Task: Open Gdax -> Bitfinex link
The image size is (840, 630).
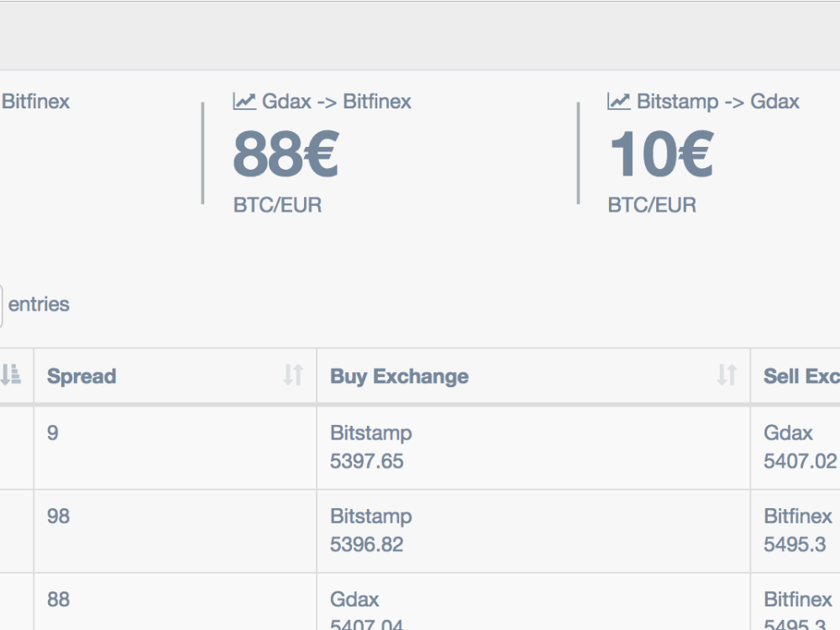Action: pyautogui.click(x=337, y=102)
